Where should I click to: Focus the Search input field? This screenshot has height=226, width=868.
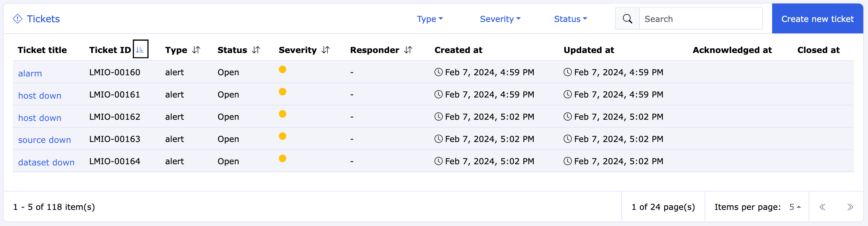[x=701, y=19]
